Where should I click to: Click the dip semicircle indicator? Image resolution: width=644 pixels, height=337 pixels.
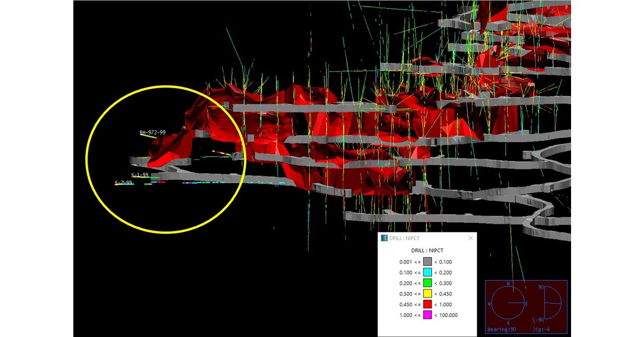552,303
